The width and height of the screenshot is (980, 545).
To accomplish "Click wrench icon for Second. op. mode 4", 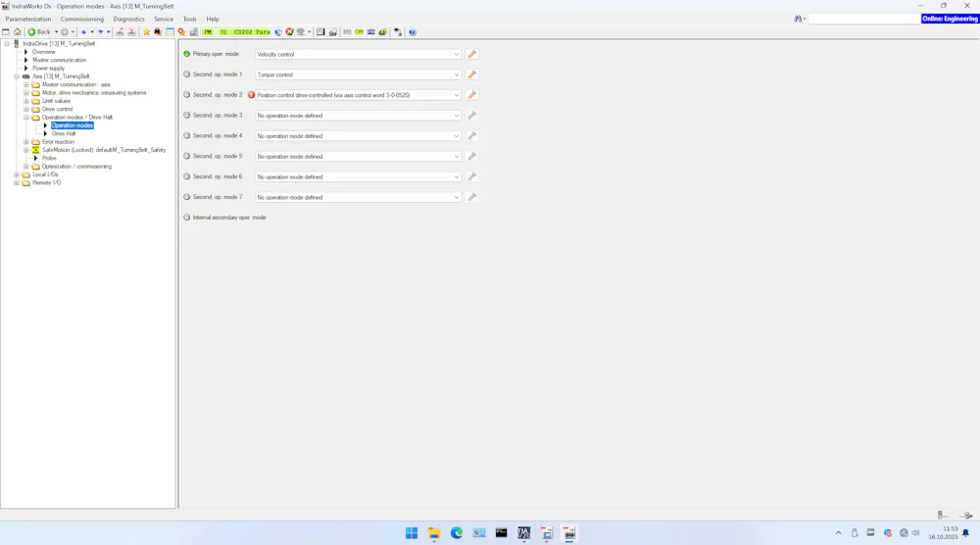I will coord(472,135).
